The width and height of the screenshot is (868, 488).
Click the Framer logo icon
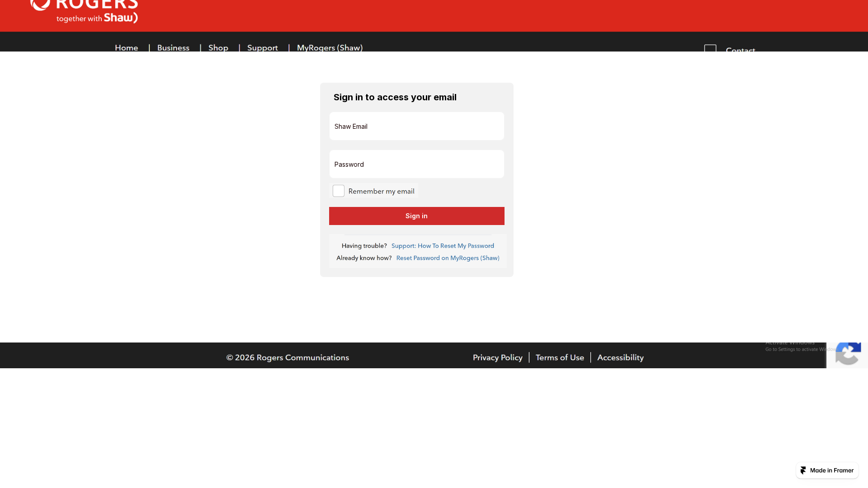803,470
